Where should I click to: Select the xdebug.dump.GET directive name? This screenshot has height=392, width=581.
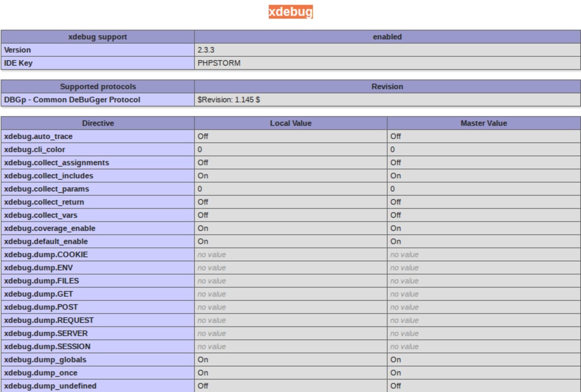click(39, 294)
